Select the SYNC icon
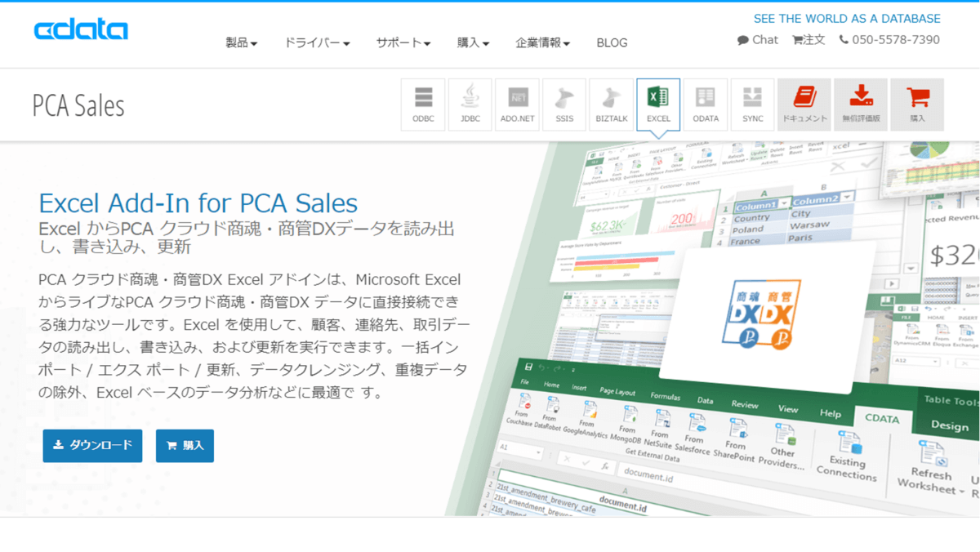The width and height of the screenshot is (980, 552). pos(753,105)
